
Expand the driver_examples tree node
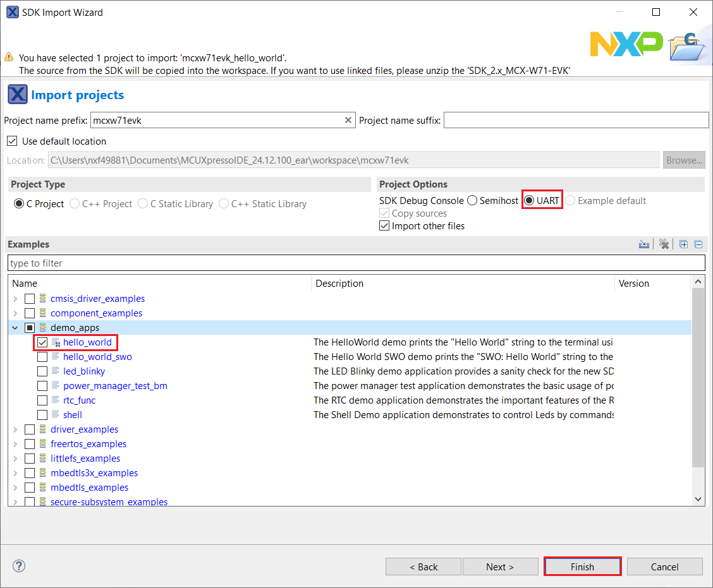point(15,429)
